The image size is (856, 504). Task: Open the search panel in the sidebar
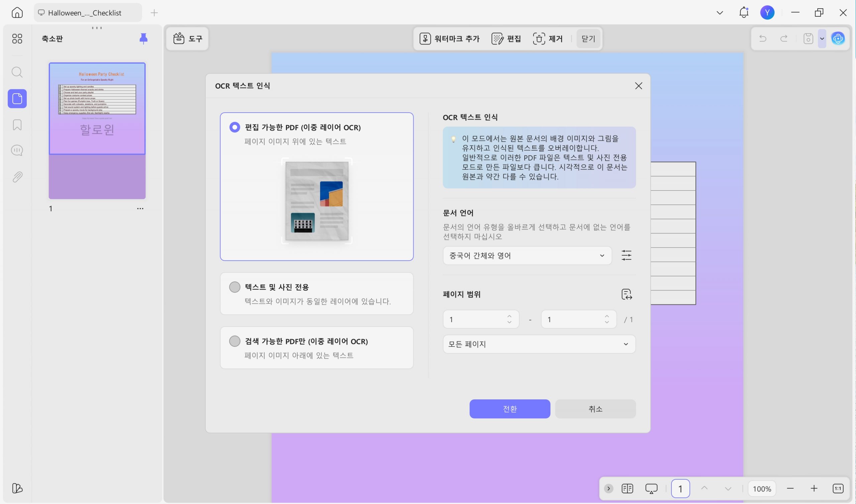17,72
